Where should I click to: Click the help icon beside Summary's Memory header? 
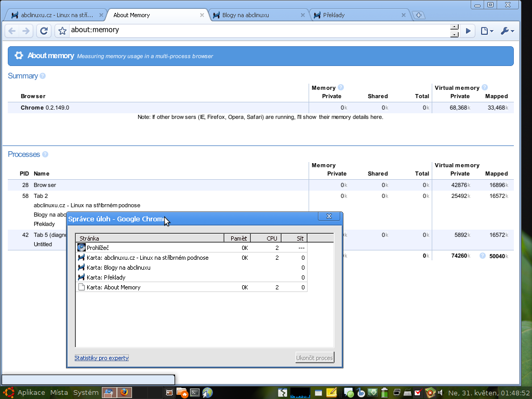(x=341, y=87)
